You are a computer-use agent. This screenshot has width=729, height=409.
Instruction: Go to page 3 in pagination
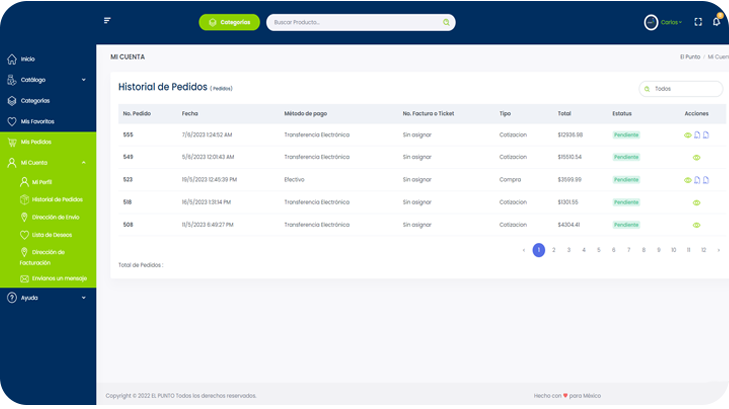click(569, 250)
